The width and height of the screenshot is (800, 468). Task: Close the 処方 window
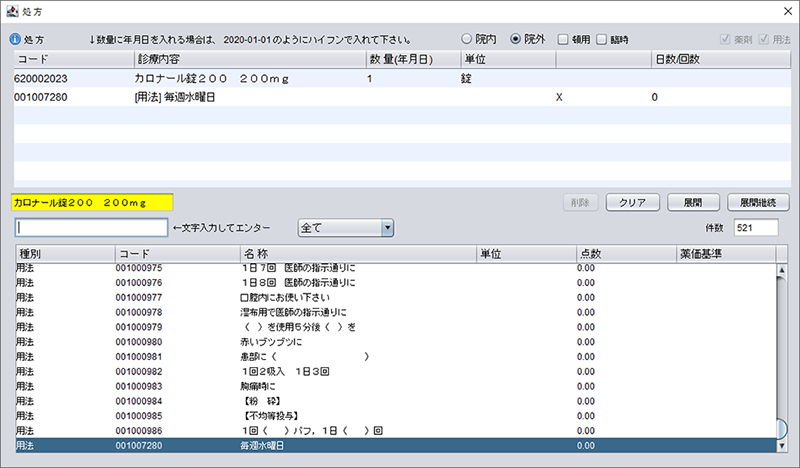click(x=782, y=10)
